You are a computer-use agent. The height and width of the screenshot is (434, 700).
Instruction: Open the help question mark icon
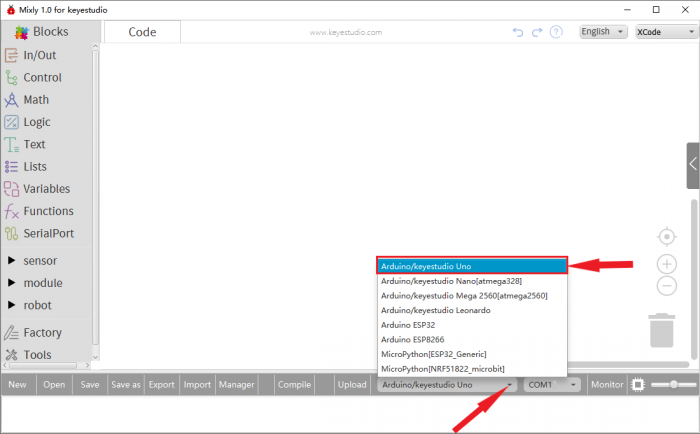point(556,32)
